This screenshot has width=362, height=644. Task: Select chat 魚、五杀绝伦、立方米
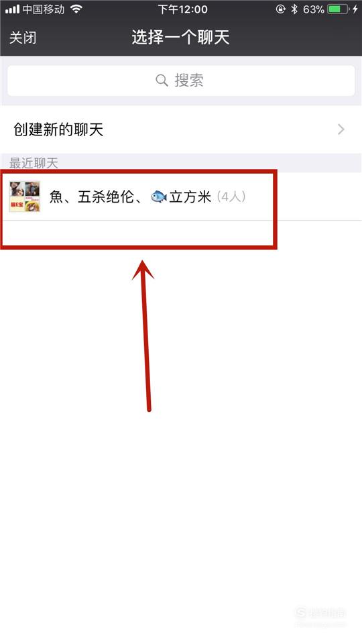(x=181, y=197)
